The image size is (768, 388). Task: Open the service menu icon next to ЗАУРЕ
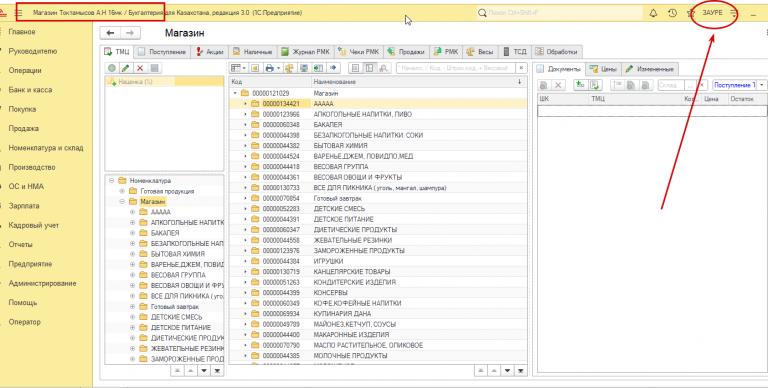click(x=733, y=13)
